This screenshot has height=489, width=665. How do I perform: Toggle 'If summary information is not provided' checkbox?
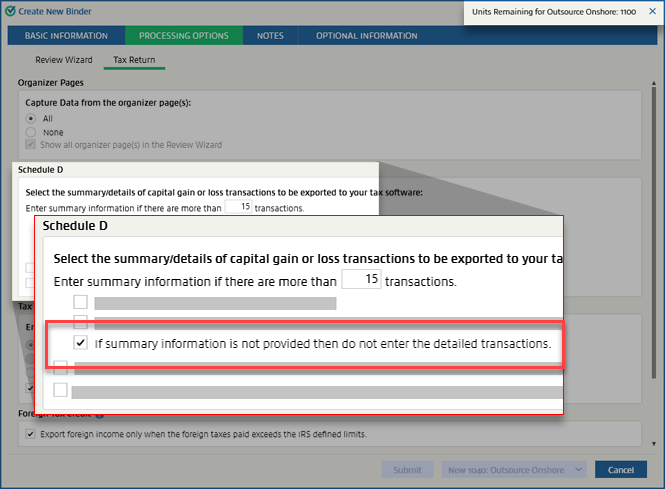[81, 342]
